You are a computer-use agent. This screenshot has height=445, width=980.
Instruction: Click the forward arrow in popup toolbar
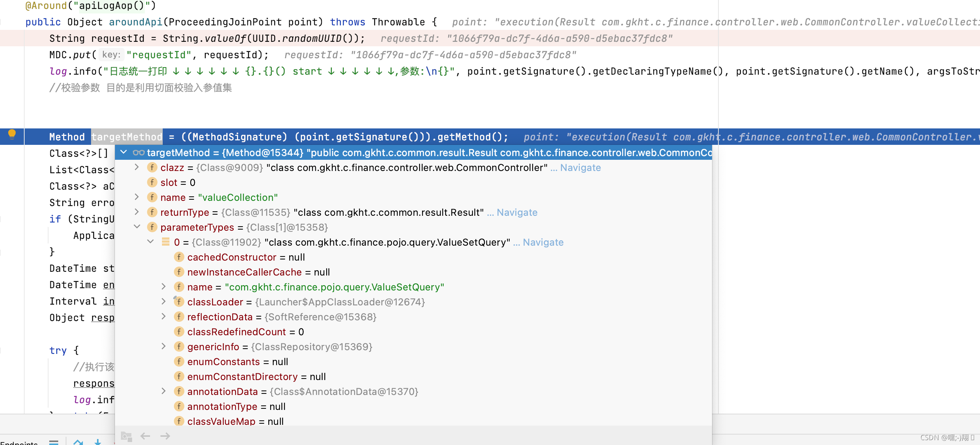coord(165,436)
